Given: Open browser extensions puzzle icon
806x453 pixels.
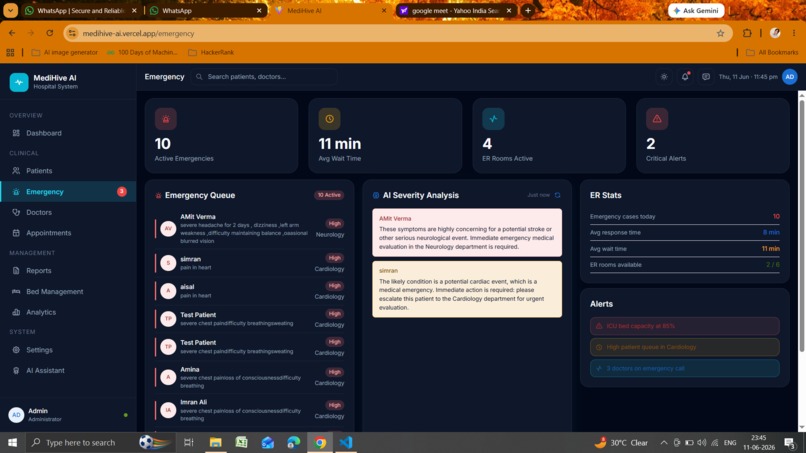Looking at the screenshot, I should tap(747, 33).
